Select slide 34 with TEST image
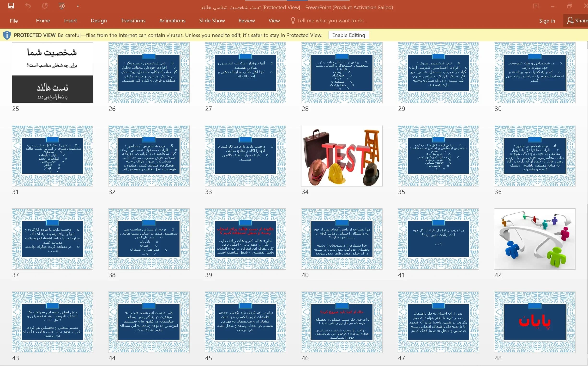This screenshot has width=588, height=366. pyautogui.click(x=342, y=156)
